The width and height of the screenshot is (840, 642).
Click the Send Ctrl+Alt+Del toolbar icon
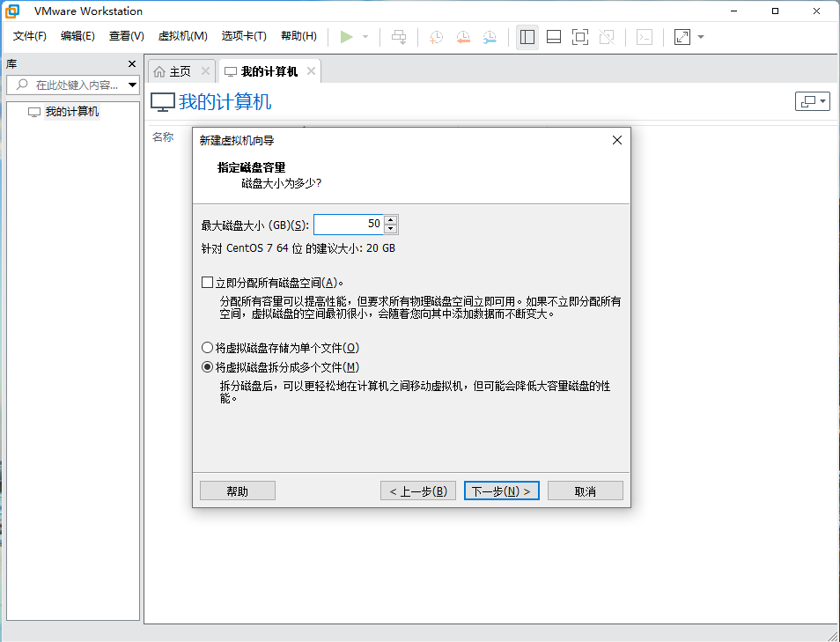point(399,37)
